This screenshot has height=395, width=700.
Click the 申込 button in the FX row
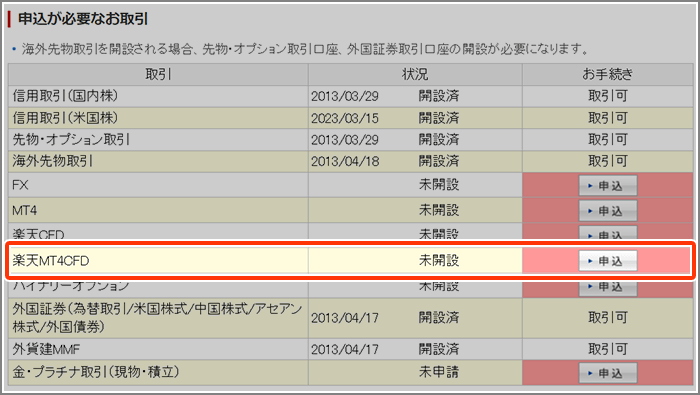[x=608, y=186]
